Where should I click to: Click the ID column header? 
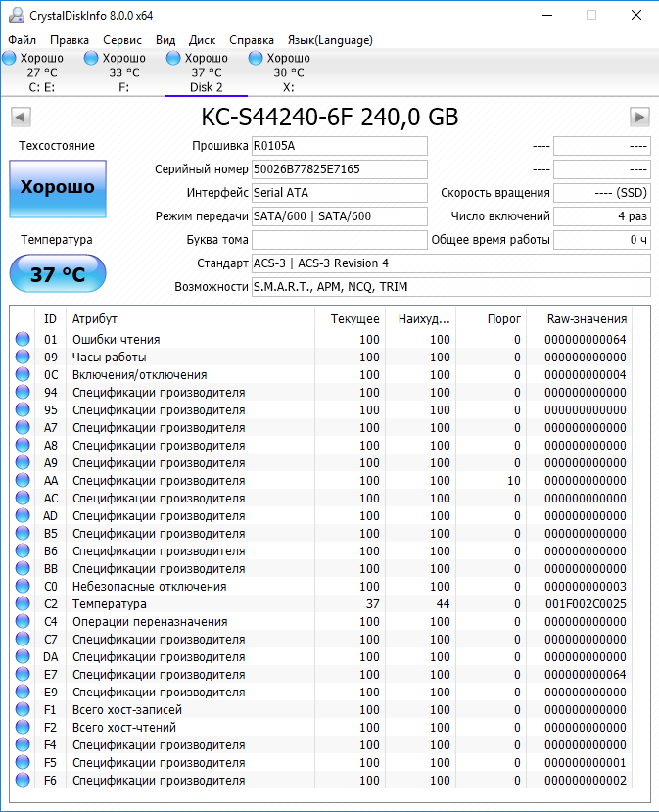tap(50, 319)
